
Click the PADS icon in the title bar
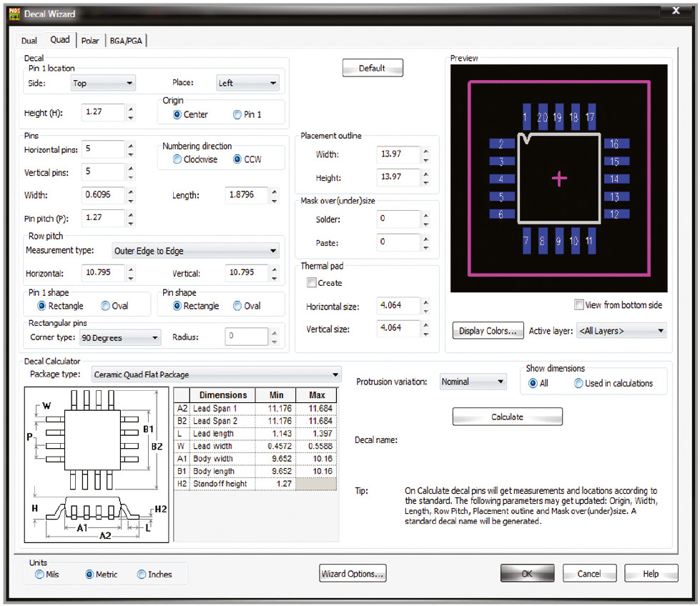click(14, 14)
